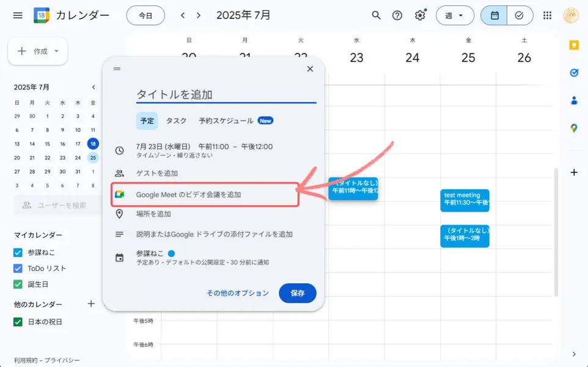The width and height of the screenshot is (588, 367).
Task: Toggle the 参謀ねこ calendar checkbox
Action: click(18, 253)
